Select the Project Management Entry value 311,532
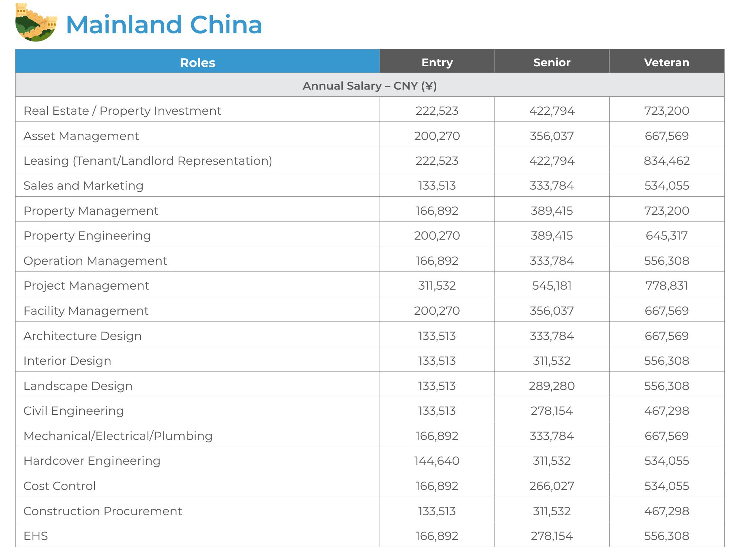738x560 pixels. click(437, 286)
